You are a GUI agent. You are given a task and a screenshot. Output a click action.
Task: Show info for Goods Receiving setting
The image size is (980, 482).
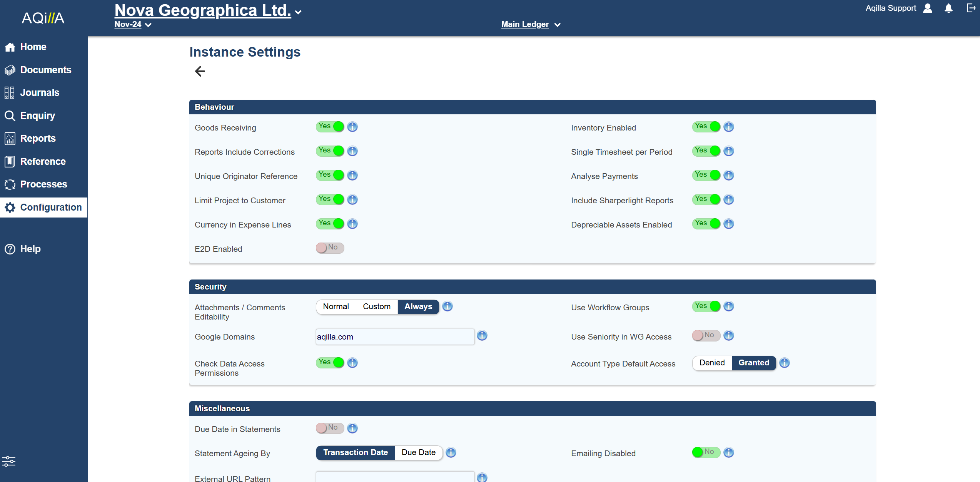[352, 127]
